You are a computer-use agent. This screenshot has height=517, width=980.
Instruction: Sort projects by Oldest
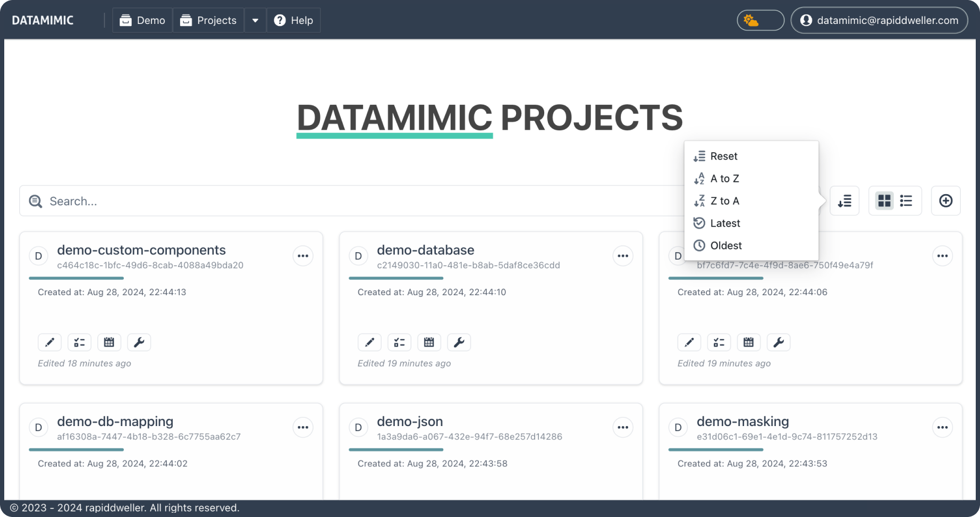pyautogui.click(x=751, y=245)
